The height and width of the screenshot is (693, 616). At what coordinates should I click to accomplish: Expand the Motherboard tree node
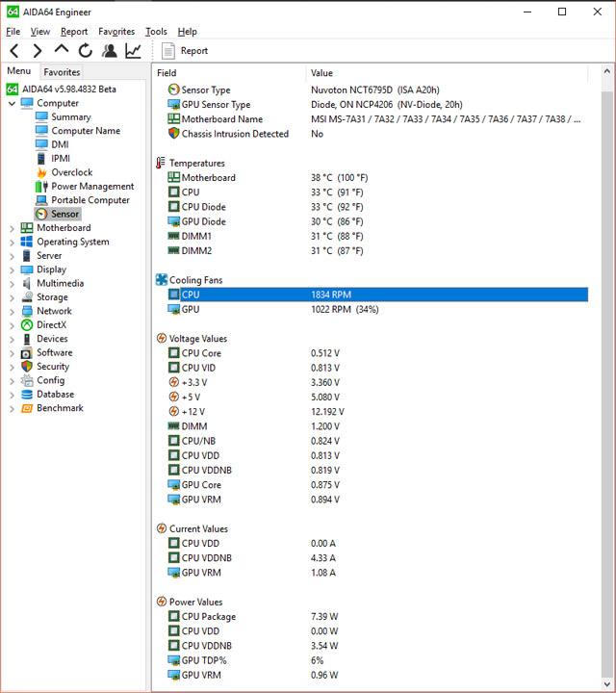[x=12, y=228]
